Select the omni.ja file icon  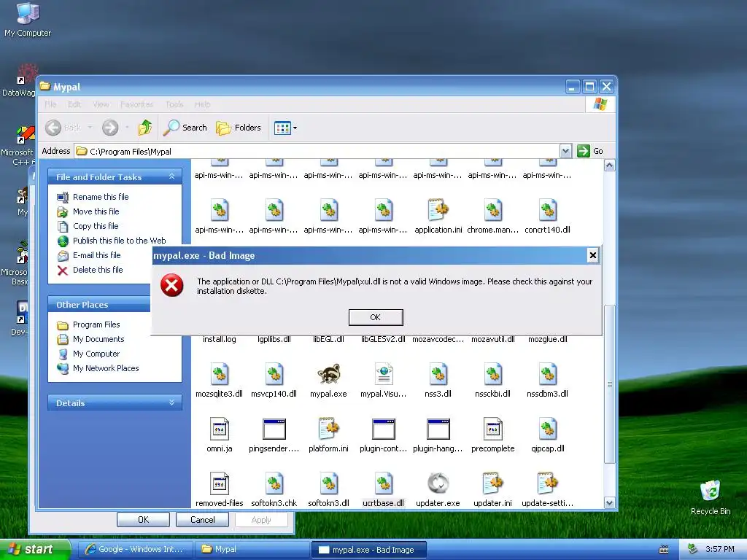pos(219,429)
